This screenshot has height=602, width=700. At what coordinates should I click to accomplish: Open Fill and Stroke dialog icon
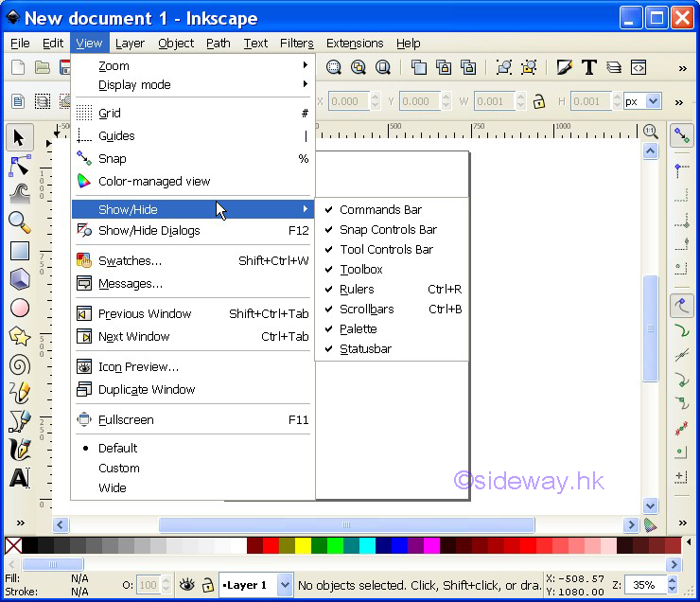(x=565, y=67)
